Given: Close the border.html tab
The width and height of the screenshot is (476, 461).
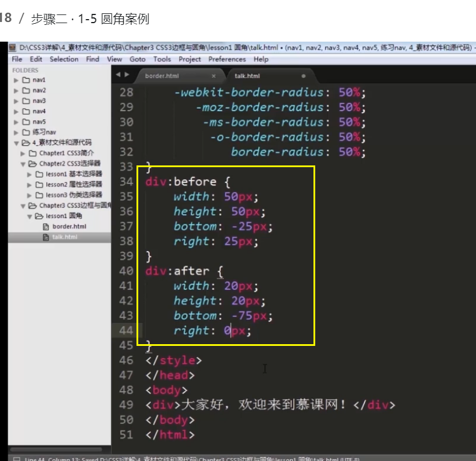Looking at the screenshot, I should pyautogui.click(x=214, y=76).
